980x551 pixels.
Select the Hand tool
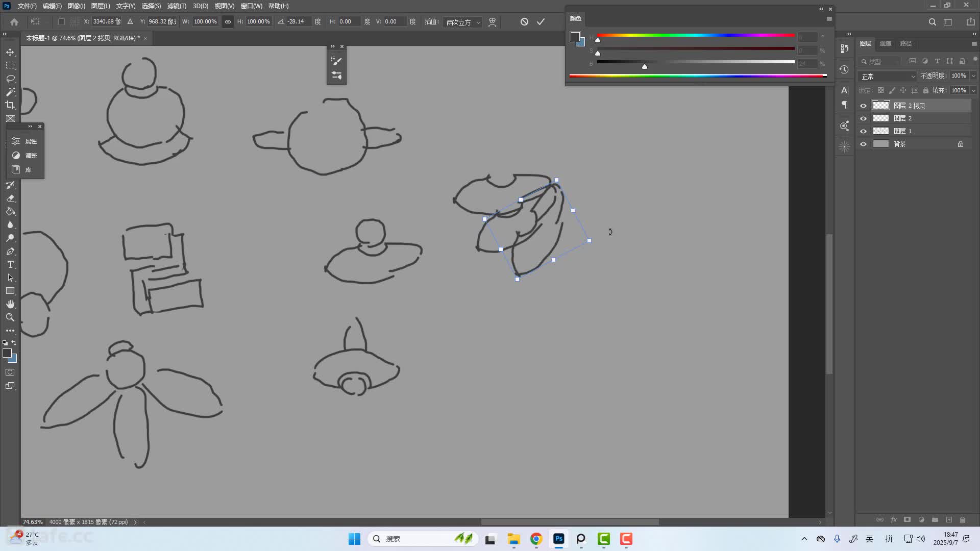[10, 304]
